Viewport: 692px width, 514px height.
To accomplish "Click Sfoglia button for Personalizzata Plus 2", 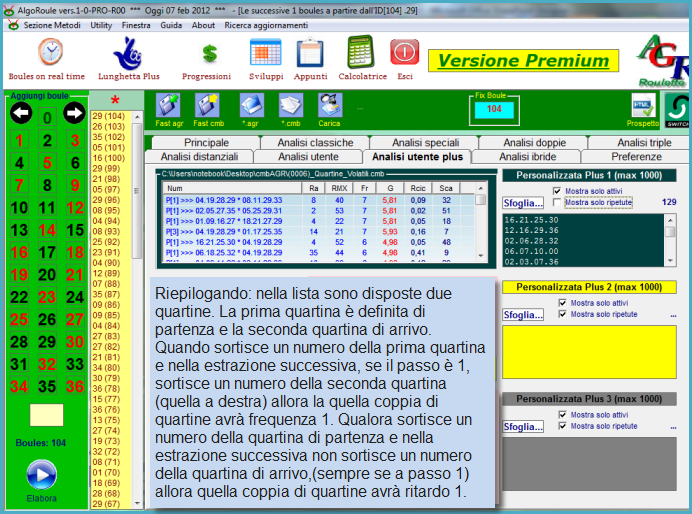I will [x=523, y=315].
